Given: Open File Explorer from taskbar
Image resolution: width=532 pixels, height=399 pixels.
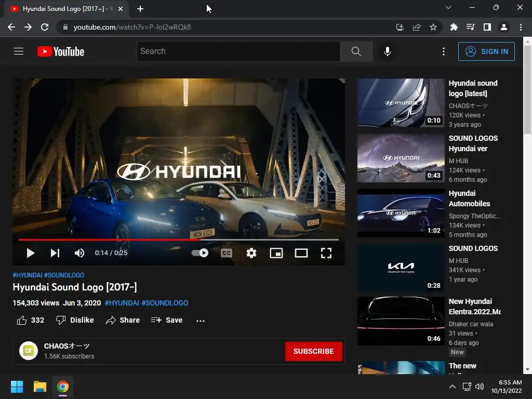Looking at the screenshot, I should pyautogui.click(x=39, y=387).
